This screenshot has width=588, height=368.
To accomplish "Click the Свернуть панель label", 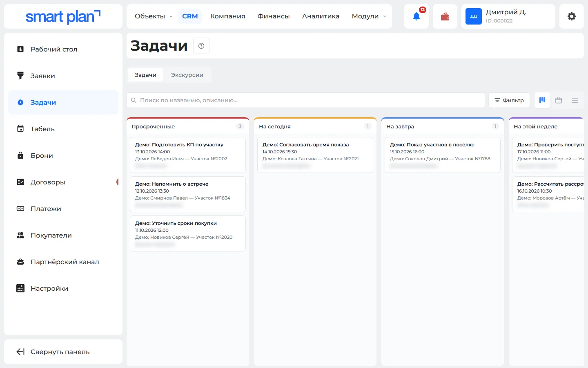I will coord(60,352).
